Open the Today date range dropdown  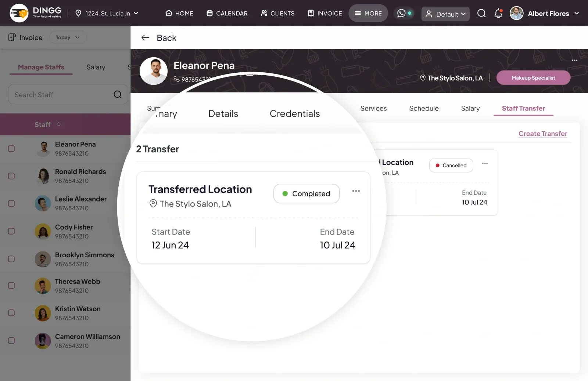point(68,37)
